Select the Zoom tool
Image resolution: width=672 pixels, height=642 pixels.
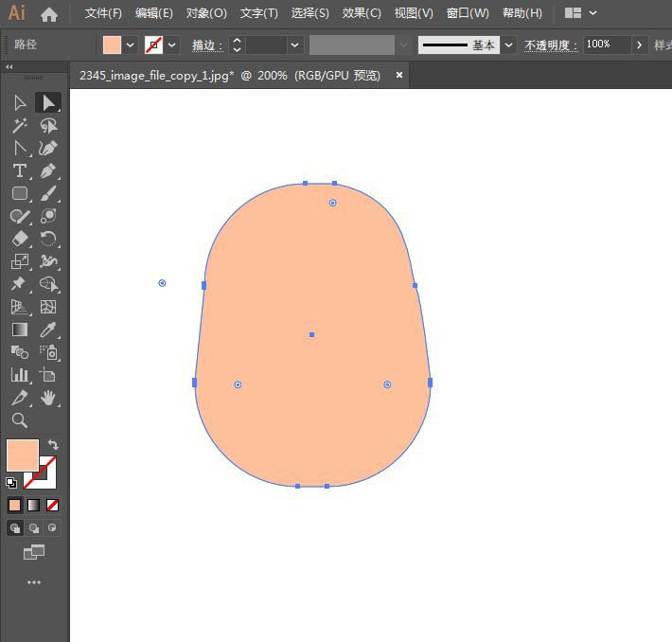[19, 420]
